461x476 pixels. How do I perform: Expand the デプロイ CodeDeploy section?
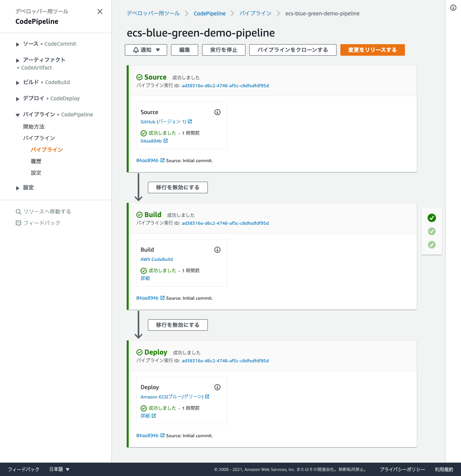pyautogui.click(x=18, y=99)
